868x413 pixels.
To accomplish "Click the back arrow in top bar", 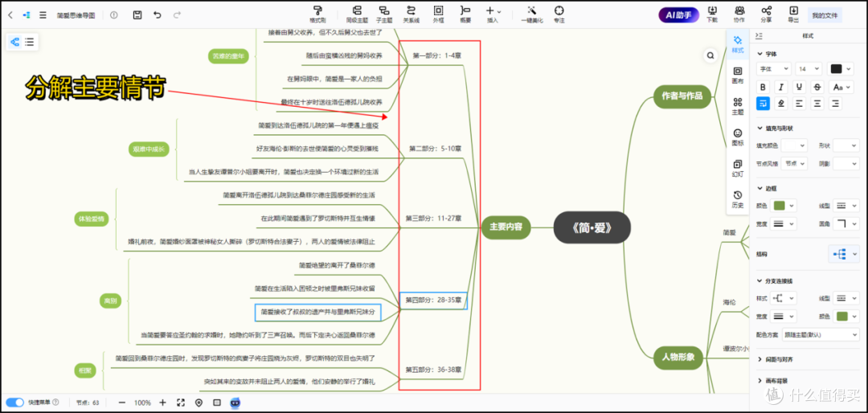I will pos(10,15).
